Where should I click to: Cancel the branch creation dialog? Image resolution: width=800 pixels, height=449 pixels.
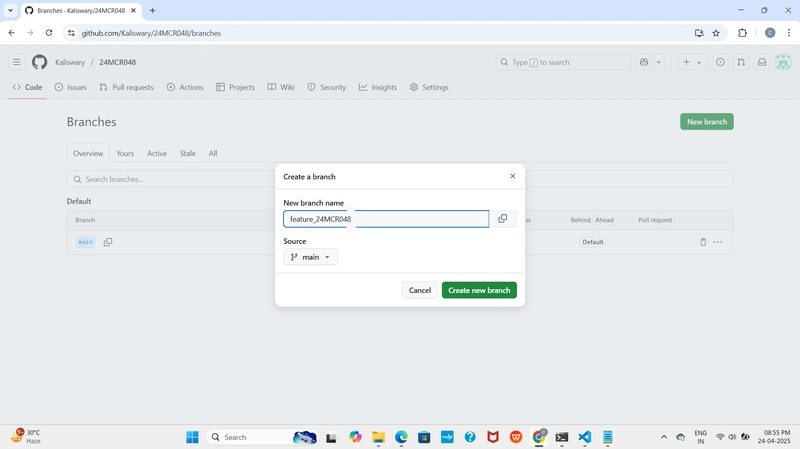click(x=419, y=290)
